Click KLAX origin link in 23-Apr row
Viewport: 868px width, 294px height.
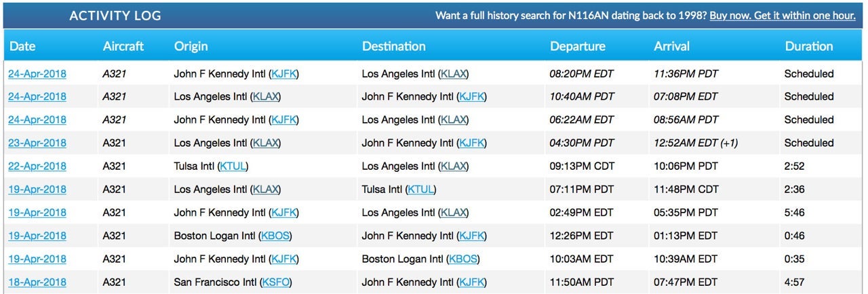(x=265, y=143)
